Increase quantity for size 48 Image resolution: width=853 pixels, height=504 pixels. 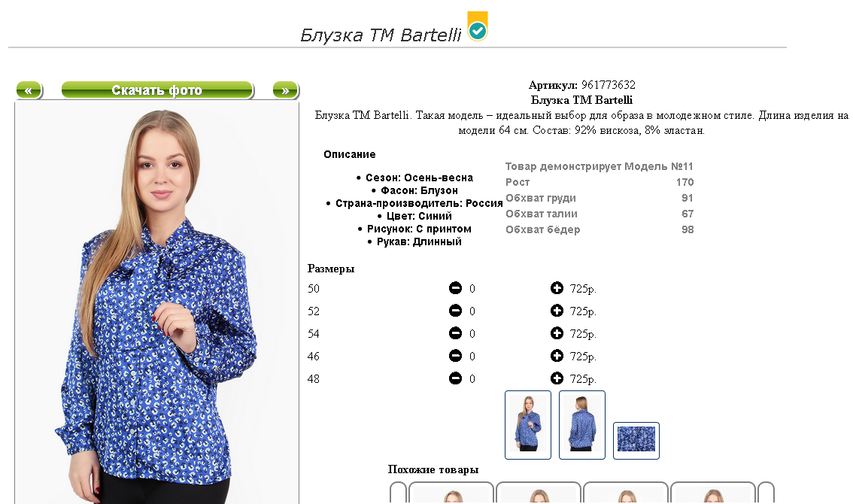(x=557, y=378)
